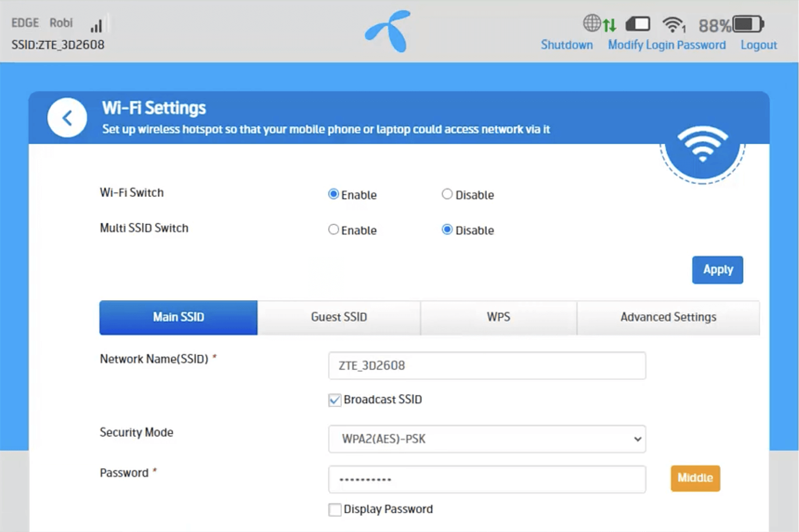Click the battery level icon
This screenshot has width=799, height=532.
coord(748,24)
